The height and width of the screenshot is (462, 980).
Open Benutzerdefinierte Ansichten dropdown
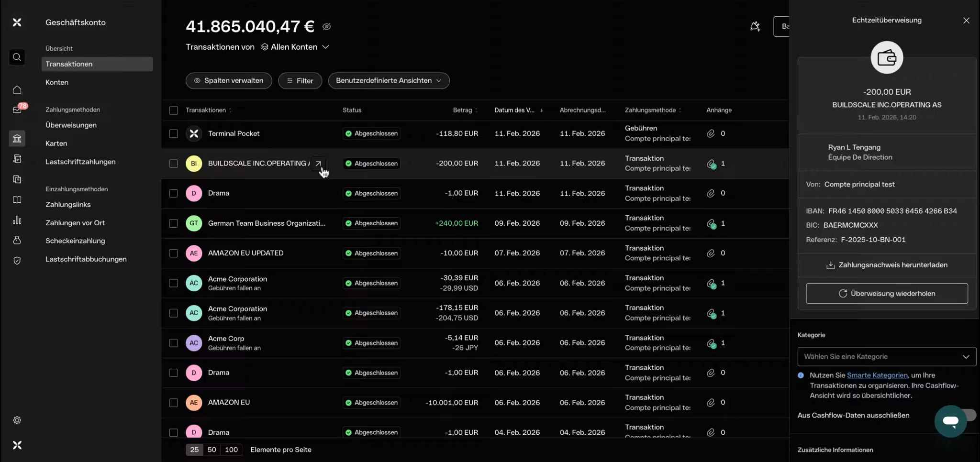pos(389,81)
